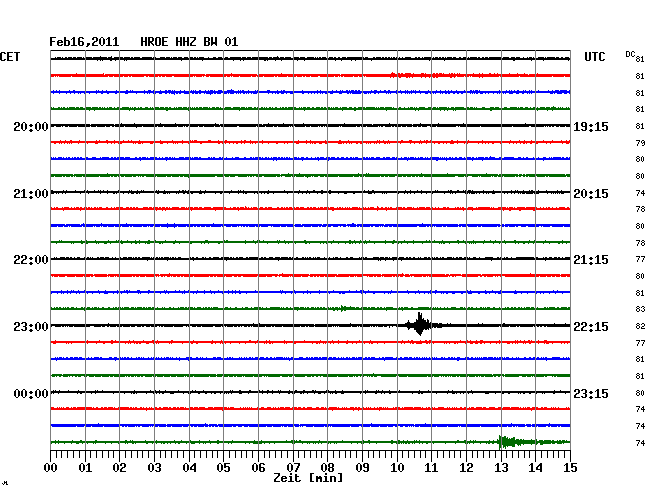
Task: Select the DC column header
Action: click(x=630, y=54)
